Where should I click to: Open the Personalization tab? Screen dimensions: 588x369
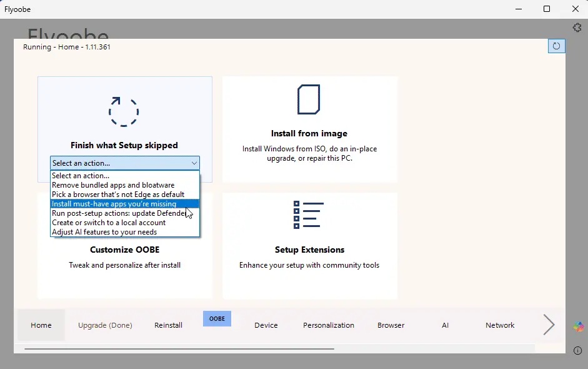pyautogui.click(x=329, y=325)
